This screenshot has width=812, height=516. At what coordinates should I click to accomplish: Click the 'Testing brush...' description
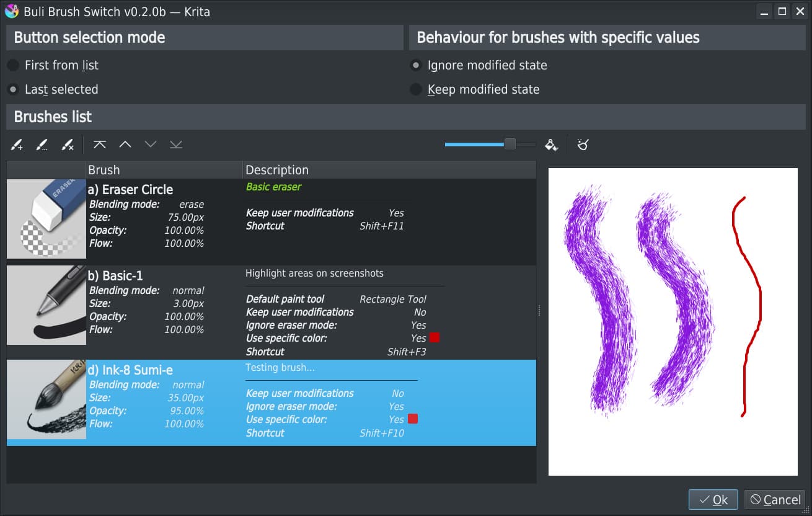pyautogui.click(x=280, y=368)
